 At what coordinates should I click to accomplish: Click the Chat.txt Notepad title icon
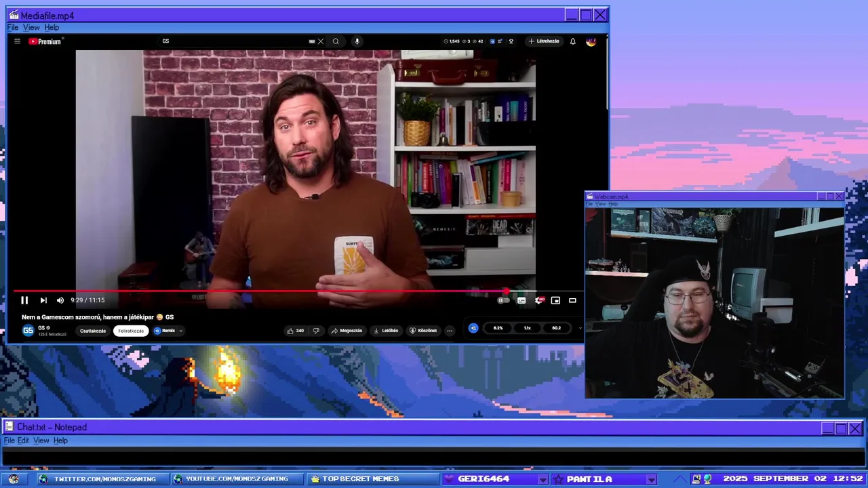tap(9, 427)
